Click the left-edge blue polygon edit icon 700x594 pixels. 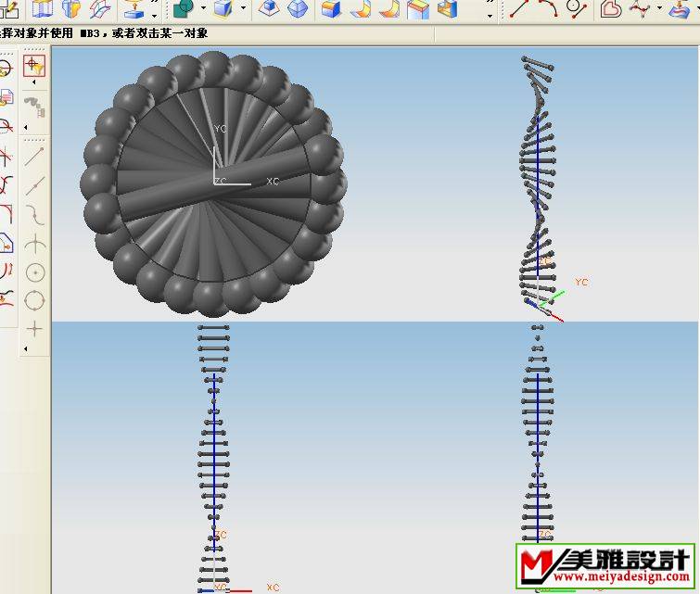[x=6, y=244]
